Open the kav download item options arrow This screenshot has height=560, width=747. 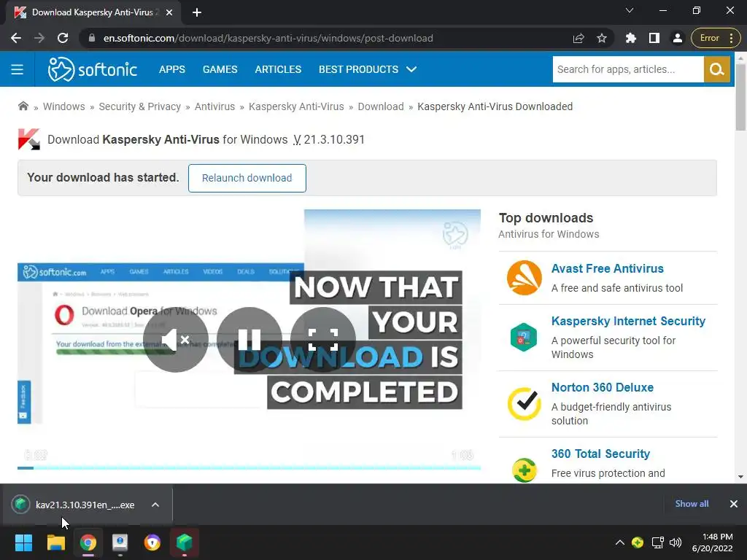(x=155, y=505)
